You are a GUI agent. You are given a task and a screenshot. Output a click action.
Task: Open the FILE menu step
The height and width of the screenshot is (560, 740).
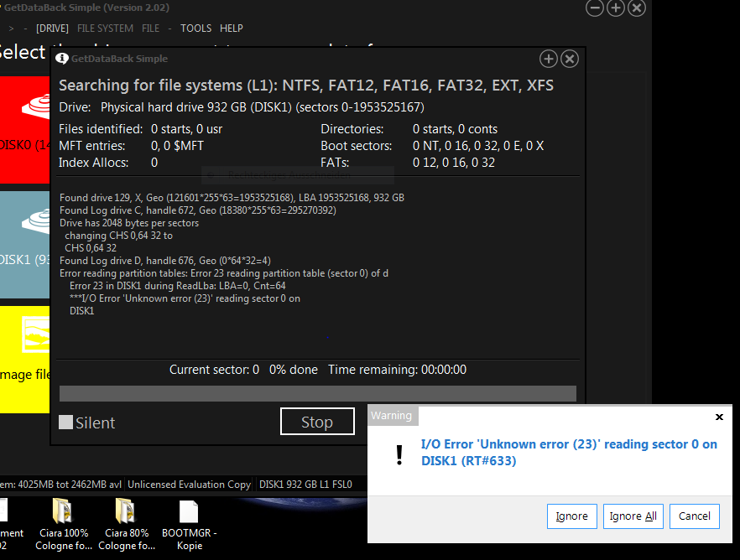point(150,29)
